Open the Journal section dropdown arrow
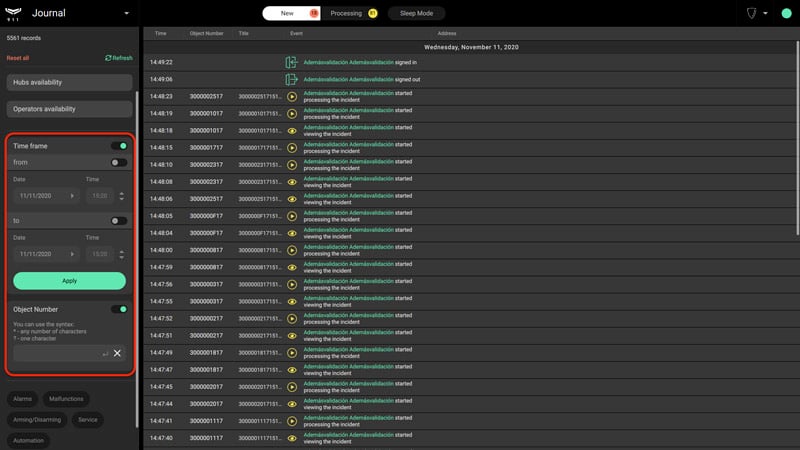The image size is (800, 450). point(127,13)
